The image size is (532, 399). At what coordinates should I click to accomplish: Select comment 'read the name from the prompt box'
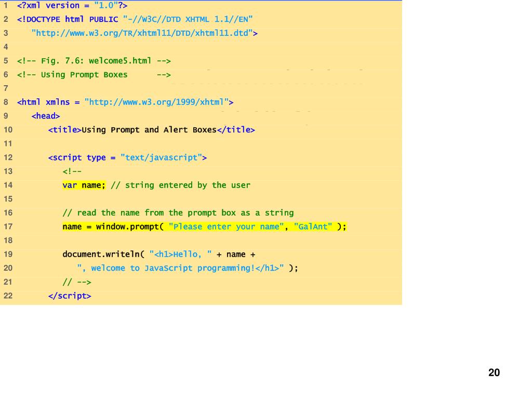(x=178, y=213)
